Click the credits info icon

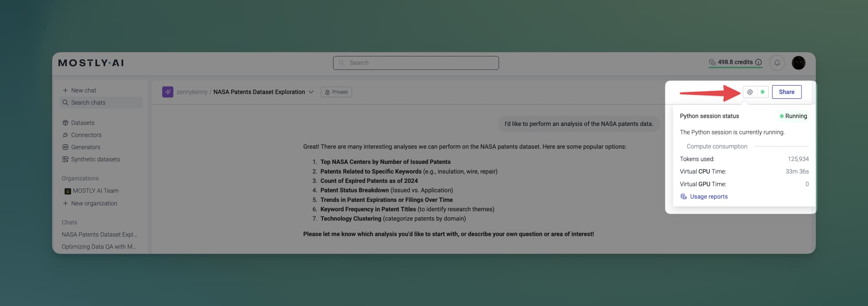pos(759,62)
